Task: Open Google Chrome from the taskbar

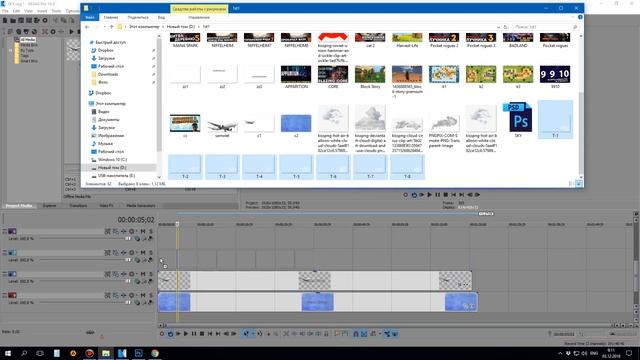Action: coord(155,353)
